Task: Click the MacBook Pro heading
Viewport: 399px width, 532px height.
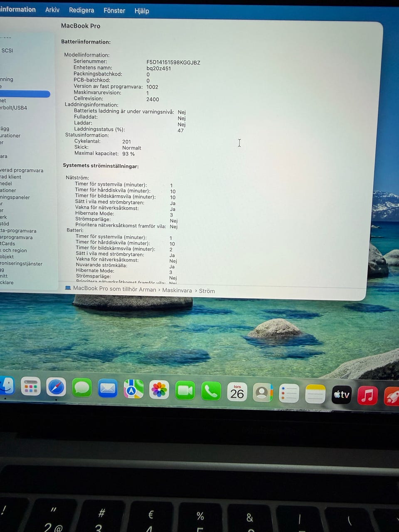Action: tap(81, 26)
